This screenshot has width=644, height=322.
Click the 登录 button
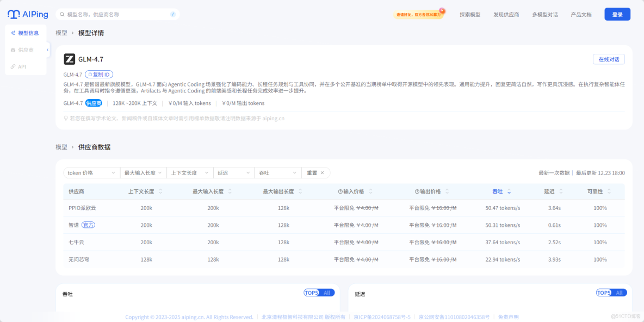click(x=617, y=14)
